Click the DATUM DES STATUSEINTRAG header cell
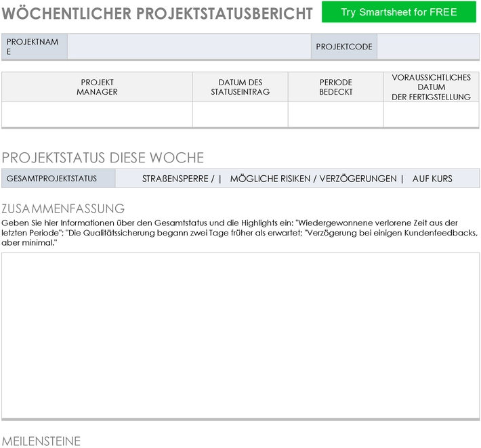 (240, 87)
